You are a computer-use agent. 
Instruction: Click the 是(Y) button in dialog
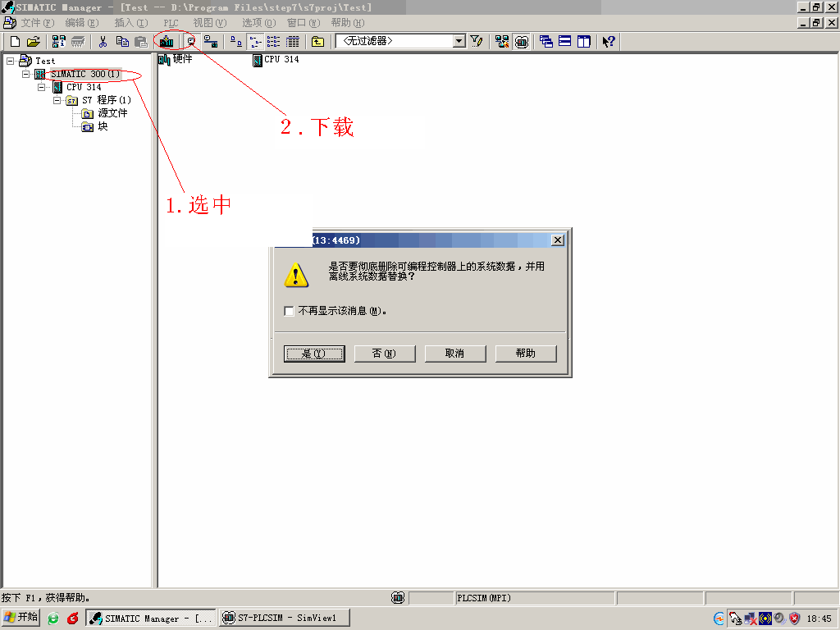(314, 353)
